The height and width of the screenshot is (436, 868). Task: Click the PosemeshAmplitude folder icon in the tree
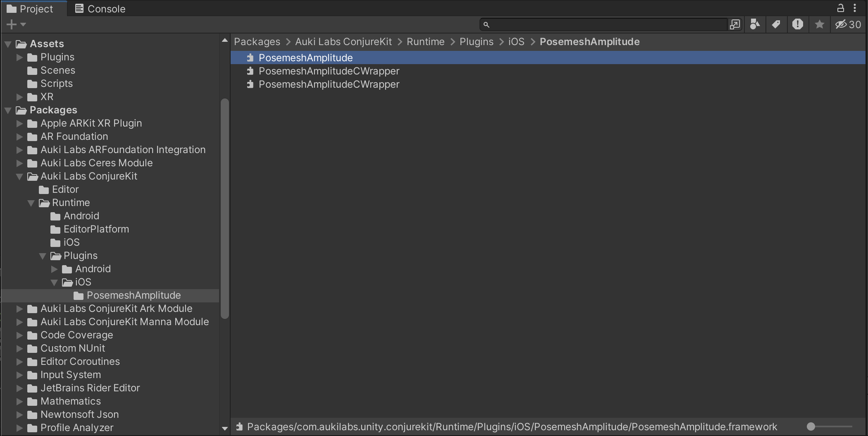79,296
